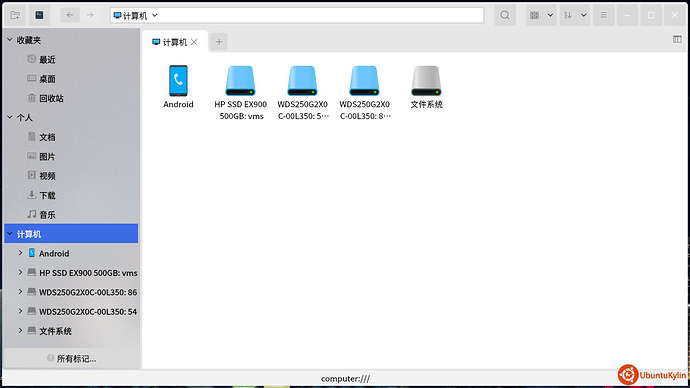Open the address bar location dropdown chevron
Viewport: 690px width, 388px height.
click(154, 15)
